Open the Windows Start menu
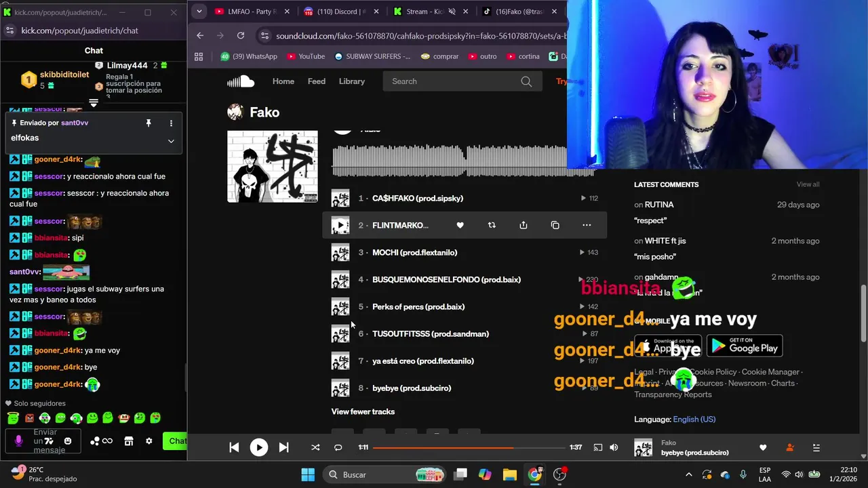 point(308,474)
